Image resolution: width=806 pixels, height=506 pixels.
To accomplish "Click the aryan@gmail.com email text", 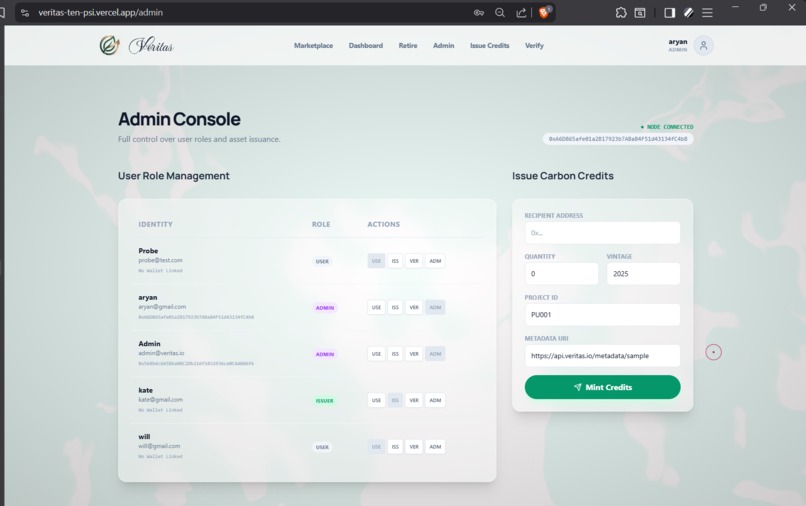I will pyautogui.click(x=162, y=307).
